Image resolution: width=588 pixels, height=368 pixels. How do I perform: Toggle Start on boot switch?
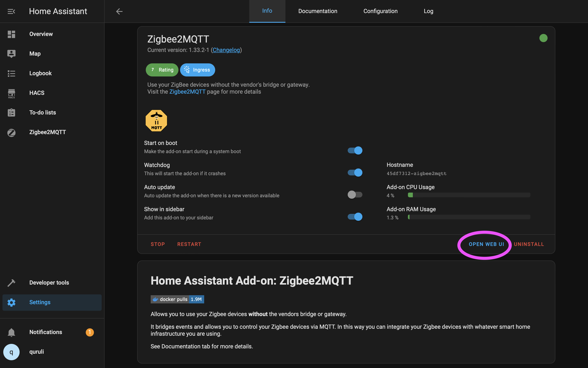pyautogui.click(x=355, y=150)
